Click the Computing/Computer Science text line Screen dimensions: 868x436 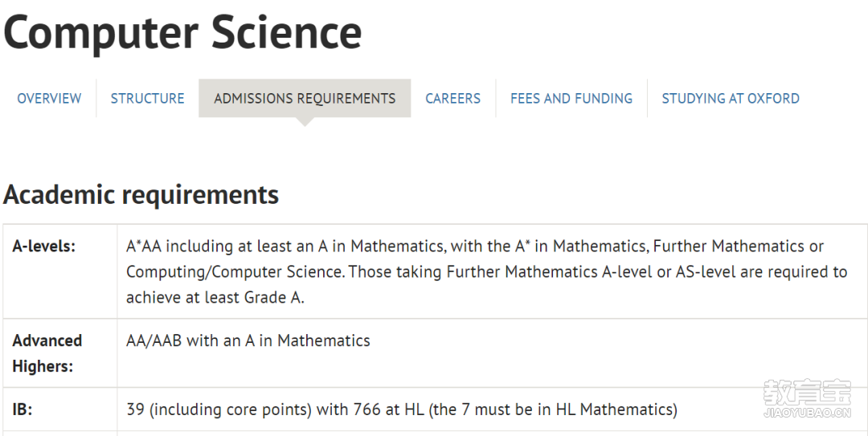tap(486, 271)
